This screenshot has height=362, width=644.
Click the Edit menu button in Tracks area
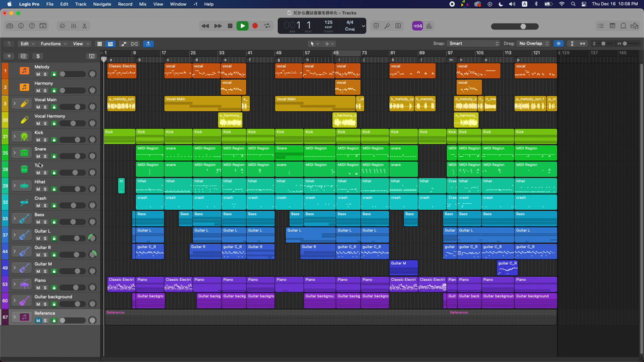[26, 44]
